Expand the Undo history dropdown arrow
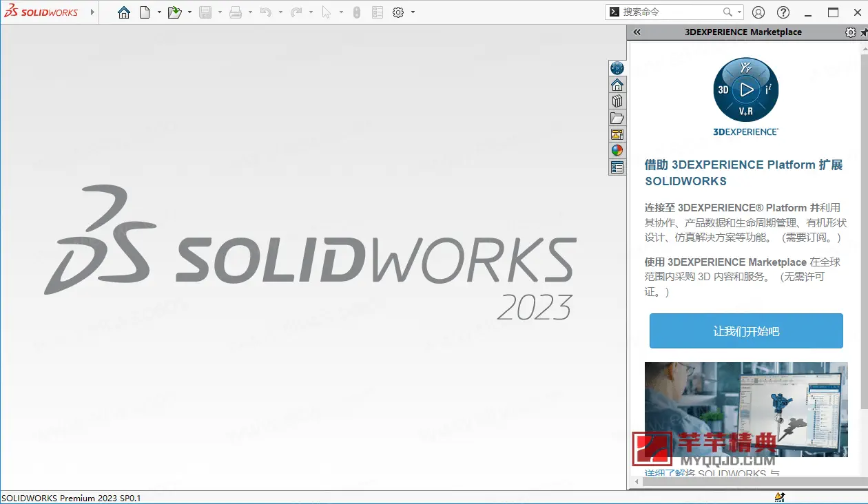The width and height of the screenshot is (868, 504). tap(280, 12)
